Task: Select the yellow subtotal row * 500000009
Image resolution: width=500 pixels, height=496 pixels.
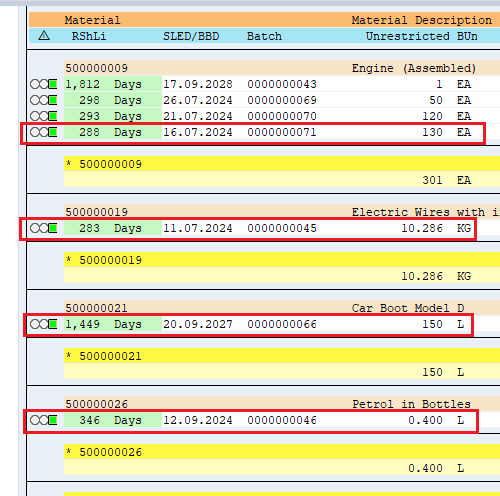Action: 282,164
